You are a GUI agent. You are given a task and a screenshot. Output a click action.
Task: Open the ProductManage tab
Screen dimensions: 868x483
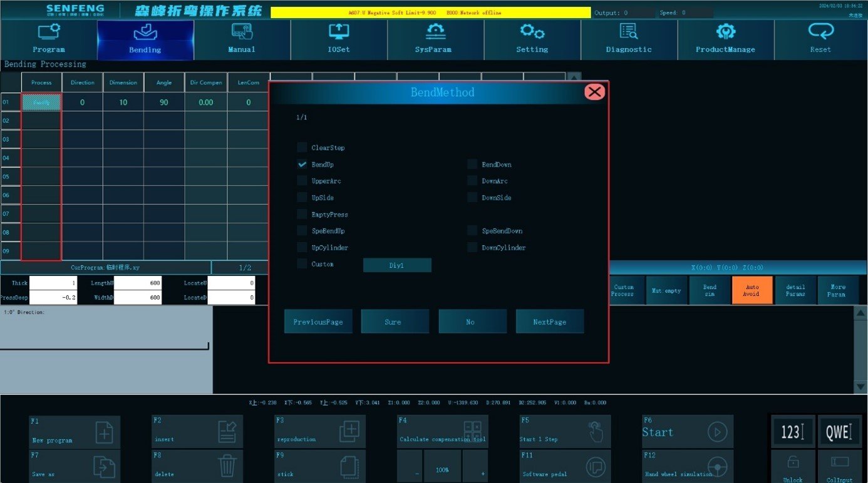(x=725, y=39)
